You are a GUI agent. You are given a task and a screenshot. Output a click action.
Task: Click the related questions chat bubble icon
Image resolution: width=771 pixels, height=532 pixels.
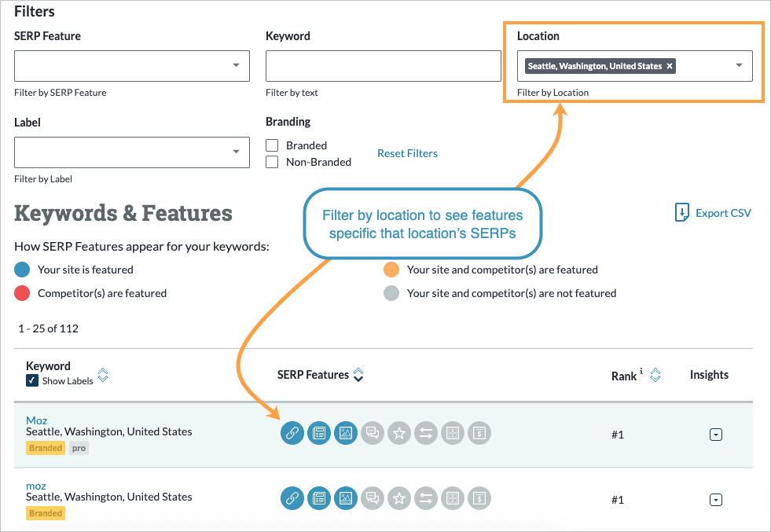point(372,433)
